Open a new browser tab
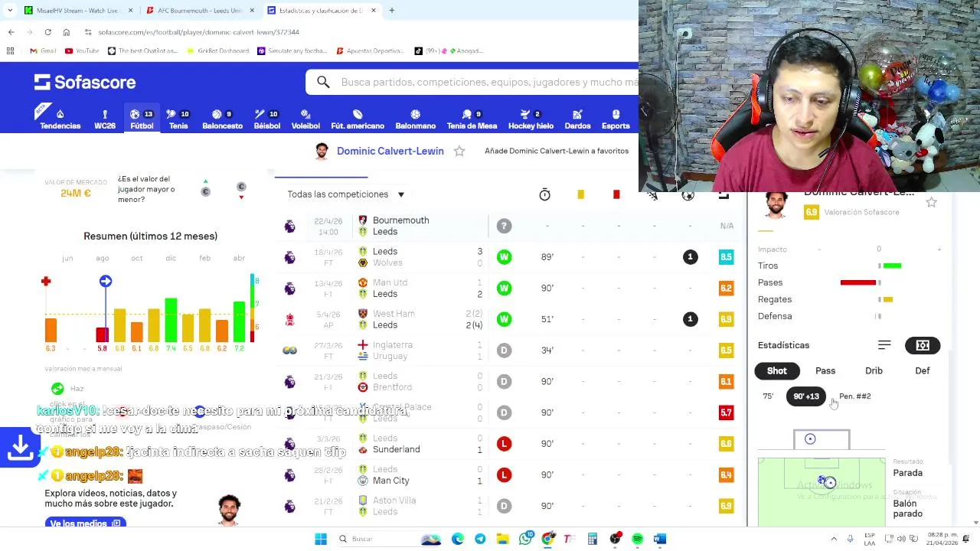 (x=391, y=11)
